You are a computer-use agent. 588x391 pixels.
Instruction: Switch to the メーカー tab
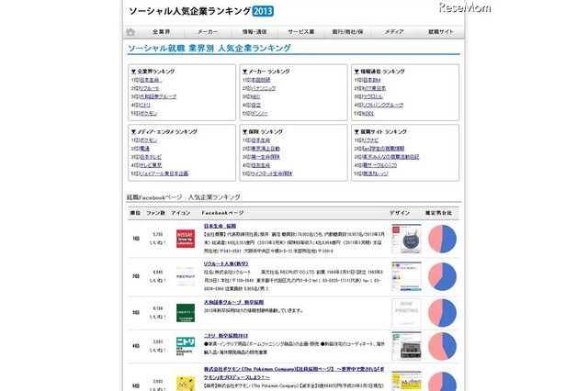[x=208, y=32]
